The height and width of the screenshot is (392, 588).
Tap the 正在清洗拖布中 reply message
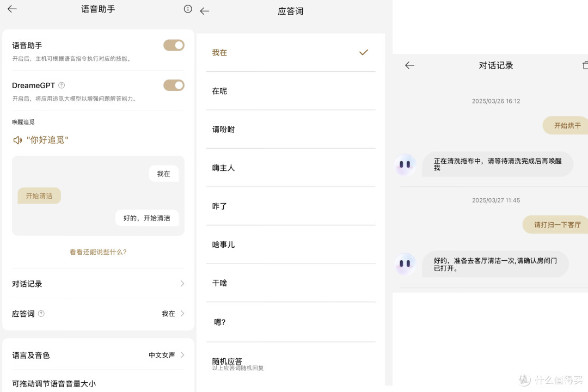coord(498,164)
